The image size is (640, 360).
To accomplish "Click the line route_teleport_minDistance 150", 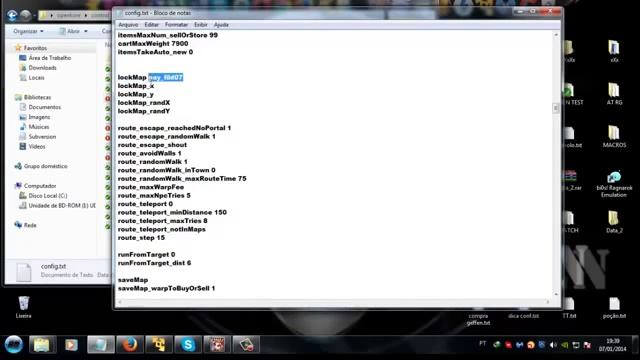I will pyautogui.click(x=172, y=212).
